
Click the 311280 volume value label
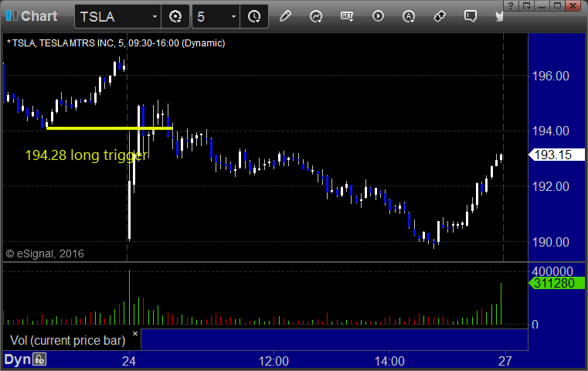click(556, 283)
